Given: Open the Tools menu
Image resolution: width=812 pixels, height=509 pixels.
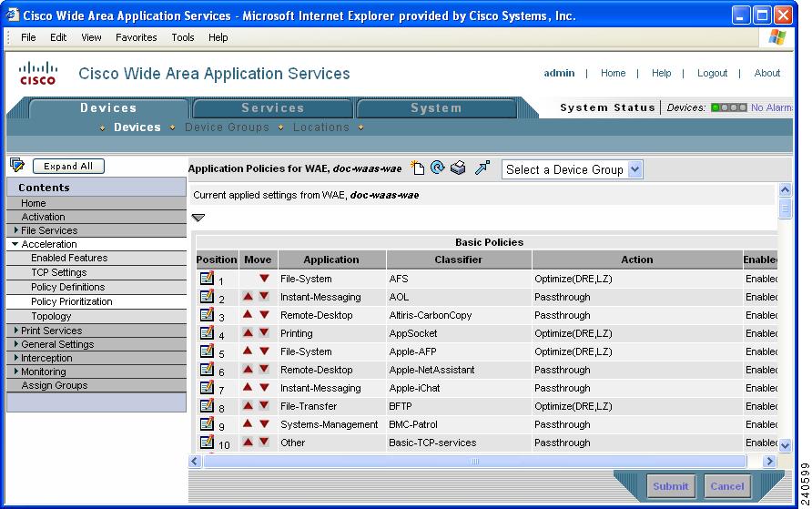Looking at the screenshot, I should tap(183, 37).
